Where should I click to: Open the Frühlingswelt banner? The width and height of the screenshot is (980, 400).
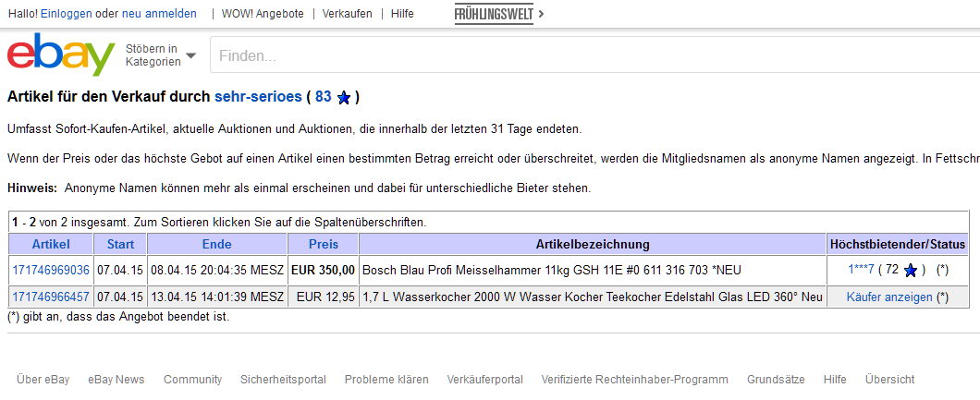coord(498,14)
